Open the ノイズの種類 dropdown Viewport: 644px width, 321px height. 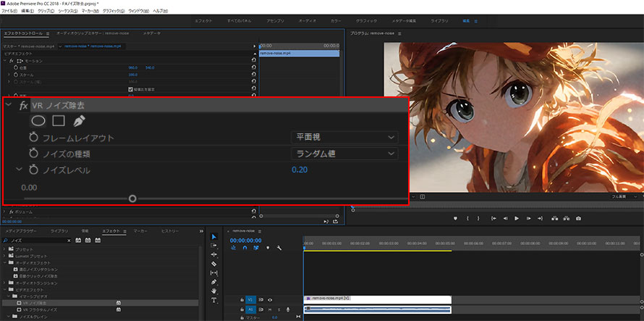tap(344, 154)
